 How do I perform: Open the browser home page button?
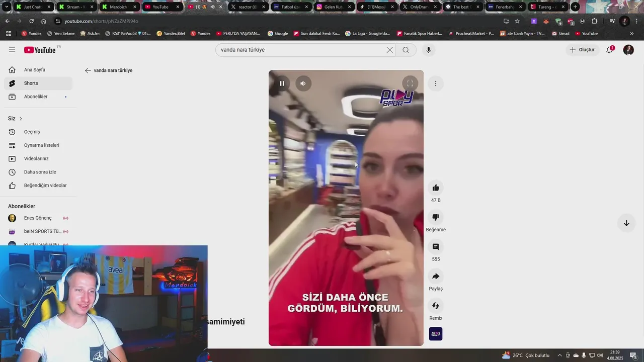tap(43, 21)
